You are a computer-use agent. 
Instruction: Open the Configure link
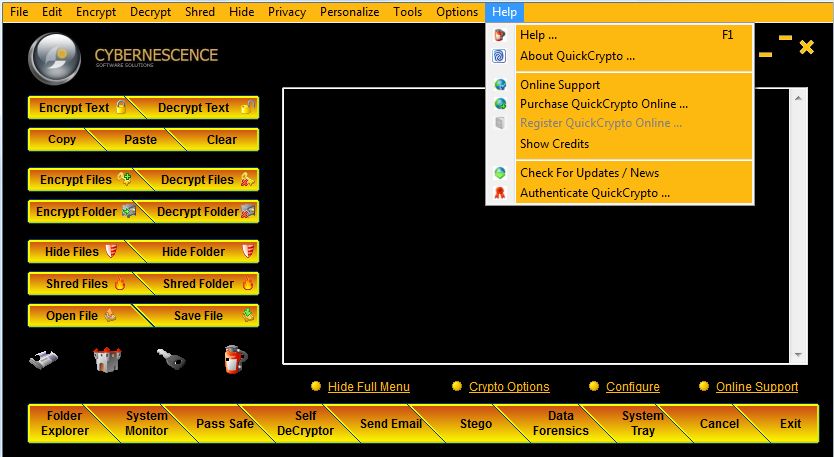coord(633,387)
